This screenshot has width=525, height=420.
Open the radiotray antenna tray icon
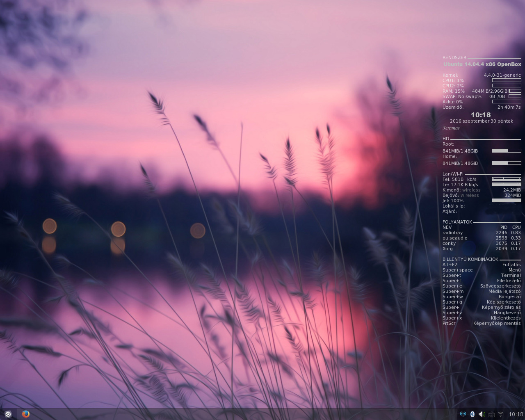click(463, 414)
